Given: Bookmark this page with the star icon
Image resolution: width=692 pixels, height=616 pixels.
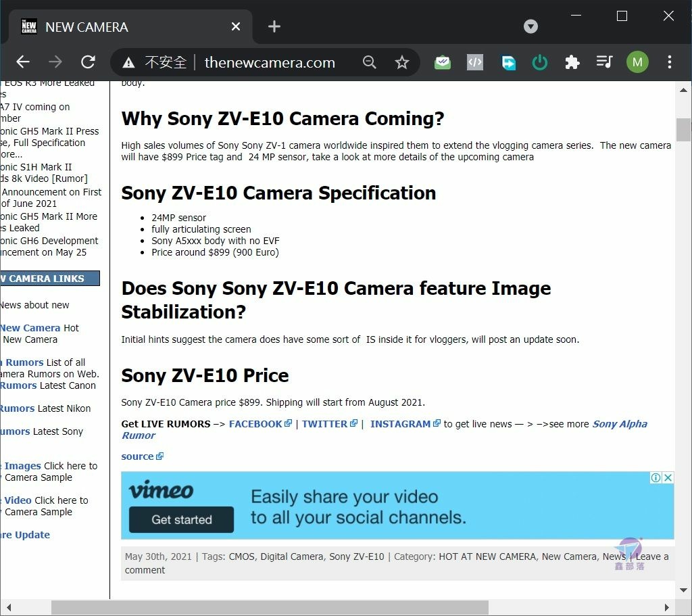Looking at the screenshot, I should 401,62.
